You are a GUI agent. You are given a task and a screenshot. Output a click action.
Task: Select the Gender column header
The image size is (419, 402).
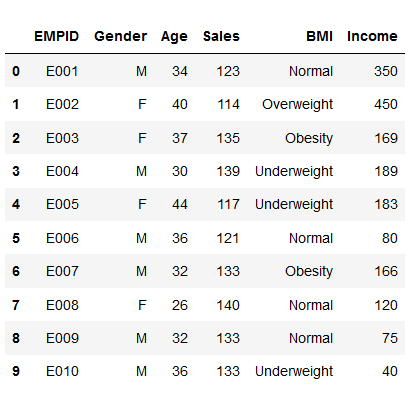(x=120, y=36)
